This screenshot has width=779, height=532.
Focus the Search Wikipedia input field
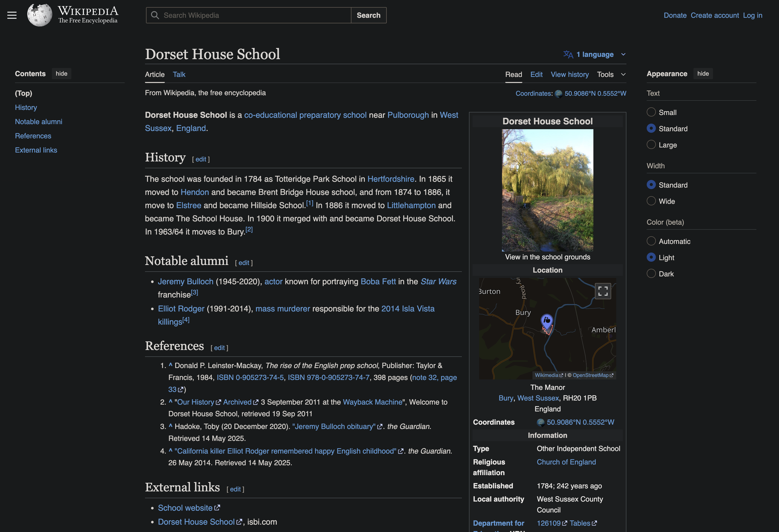(255, 15)
